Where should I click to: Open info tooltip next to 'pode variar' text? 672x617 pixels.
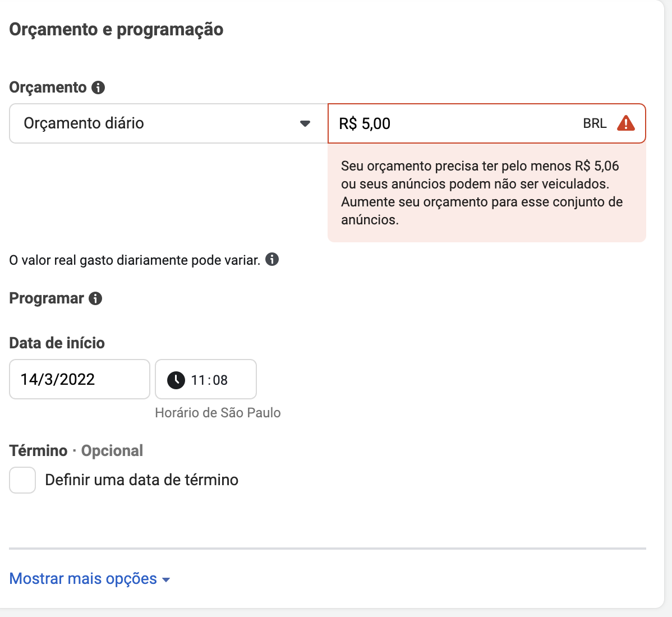pyautogui.click(x=272, y=259)
